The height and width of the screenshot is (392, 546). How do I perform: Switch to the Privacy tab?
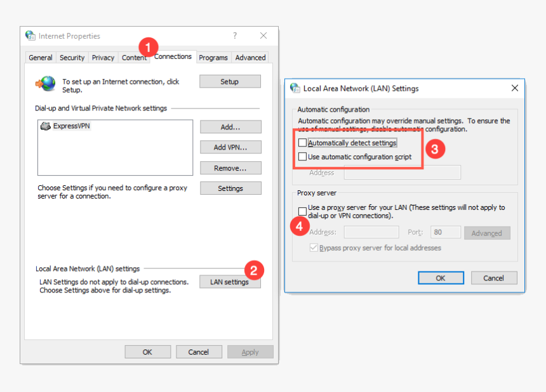pyautogui.click(x=102, y=57)
